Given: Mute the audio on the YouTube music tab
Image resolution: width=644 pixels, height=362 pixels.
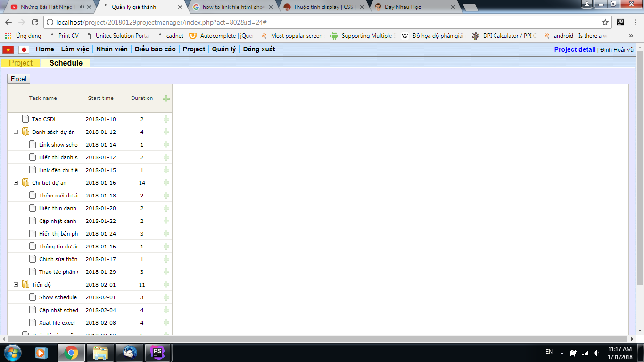Looking at the screenshot, I should [x=82, y=7].
